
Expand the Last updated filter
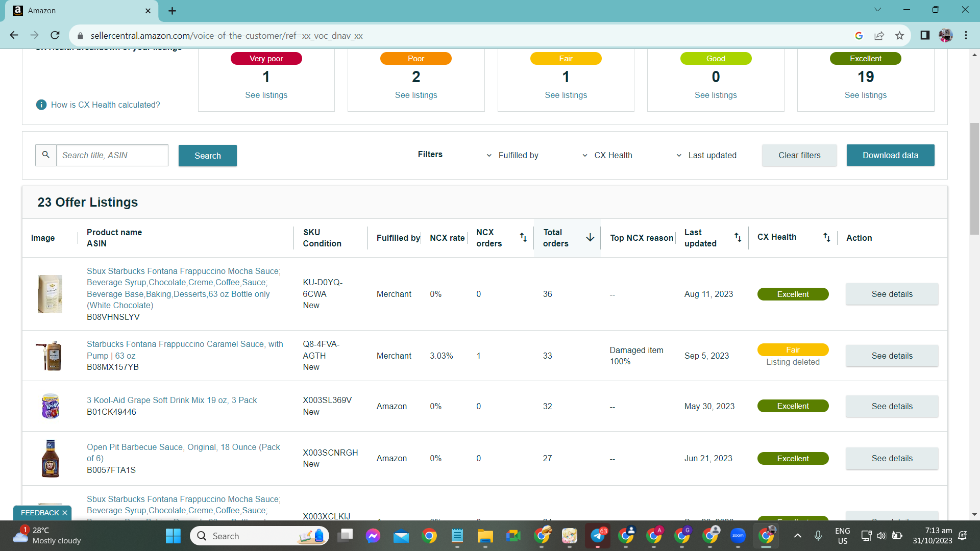coord(706,155)
